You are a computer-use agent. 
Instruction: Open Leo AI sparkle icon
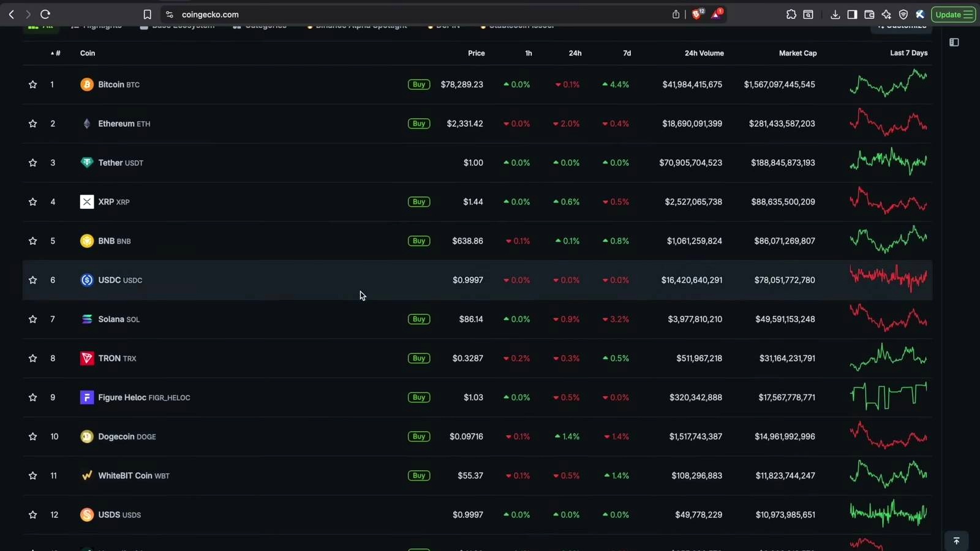886,15
